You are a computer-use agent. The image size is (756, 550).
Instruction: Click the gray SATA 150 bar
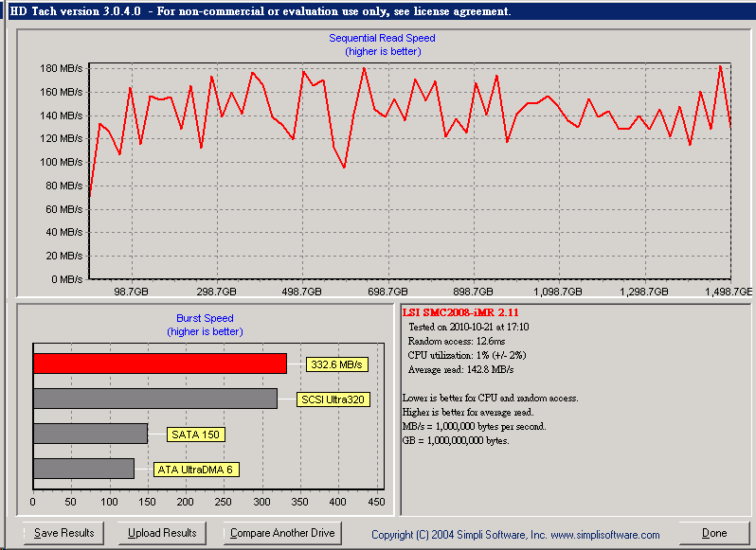(x=90, y=434)
